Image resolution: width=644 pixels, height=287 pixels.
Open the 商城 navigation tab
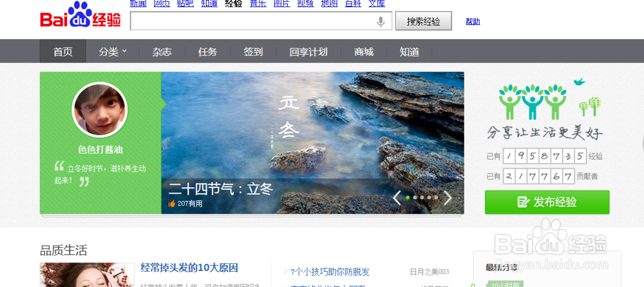pos(364,51)
